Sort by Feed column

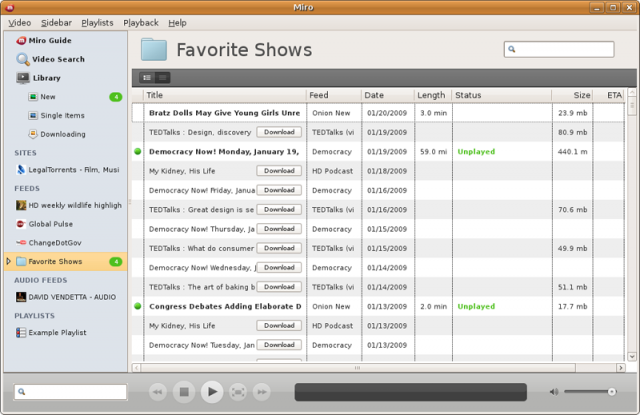click(x=333, y=95)
